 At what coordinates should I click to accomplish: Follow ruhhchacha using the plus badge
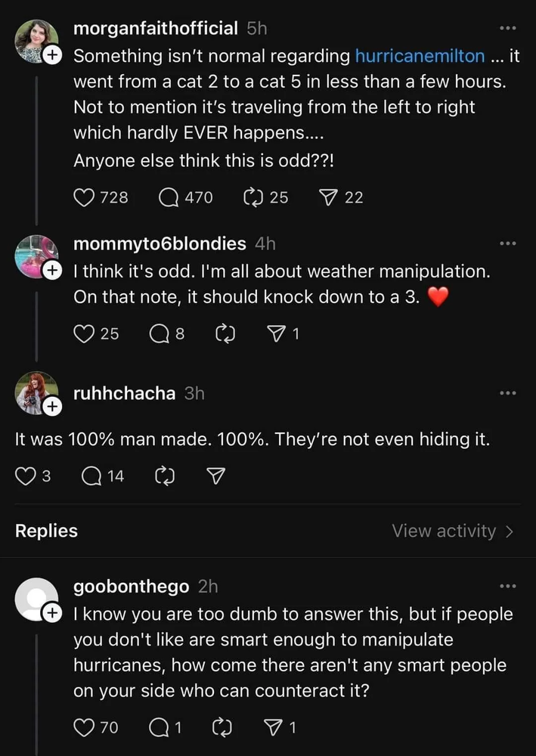point(51,406)
